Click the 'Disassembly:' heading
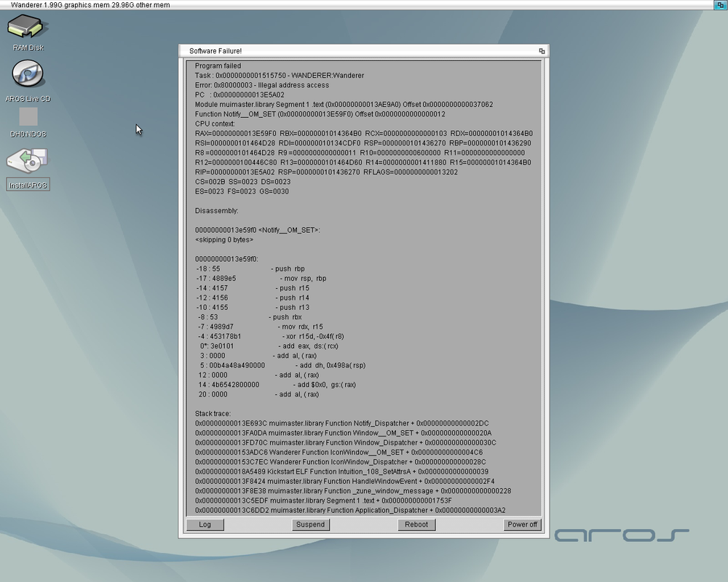 [x=216, y=211]
